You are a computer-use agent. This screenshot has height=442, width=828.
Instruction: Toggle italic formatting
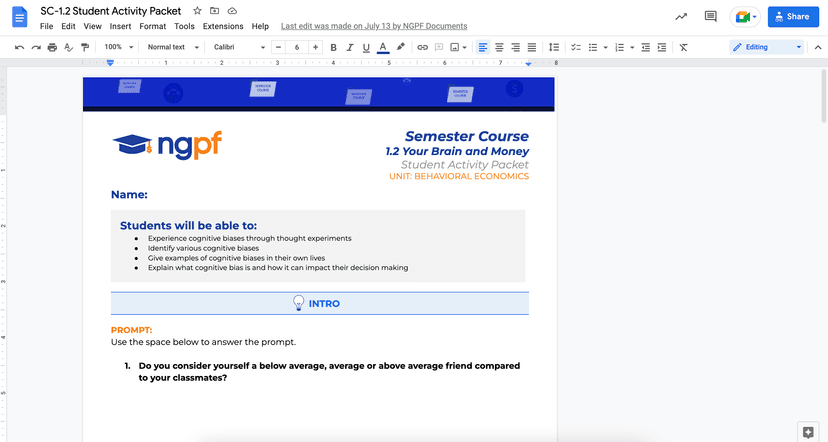pos(366,47)
